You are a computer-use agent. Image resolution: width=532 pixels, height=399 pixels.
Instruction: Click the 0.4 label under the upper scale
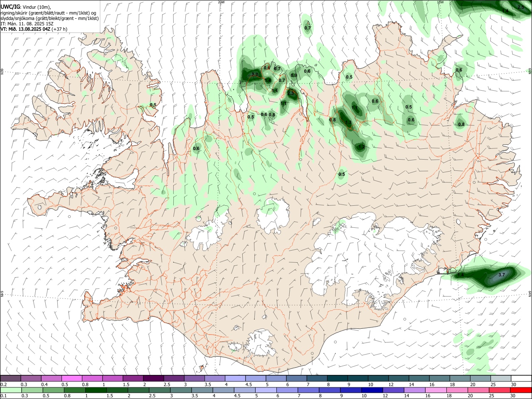pos(45,384)
